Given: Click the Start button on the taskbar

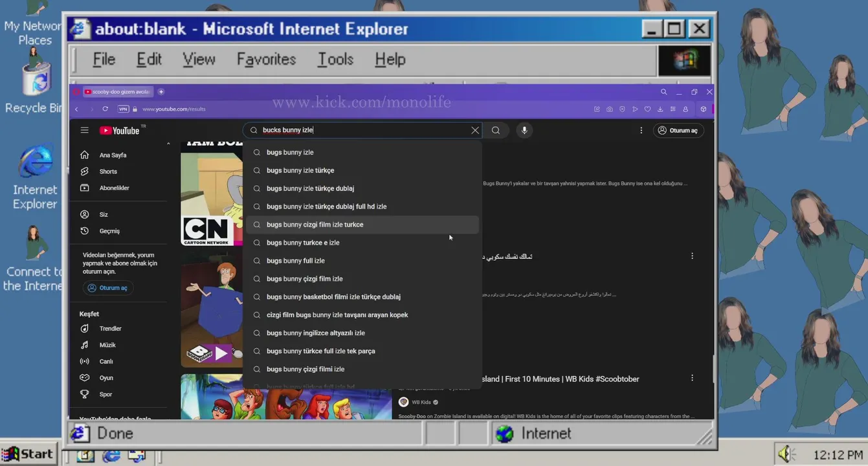Looking at the screenshot, I should (x=27, y=454).
